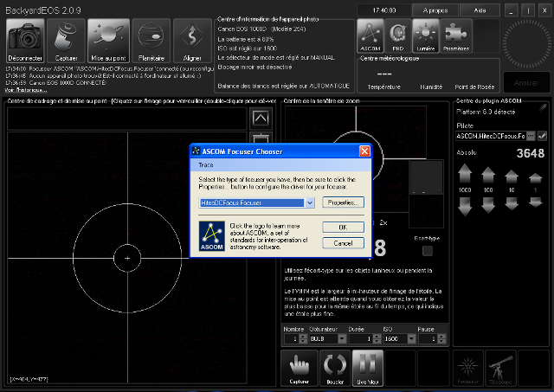Move focuser down by 1000 steps

pyautogui.click(x=465, y=207)
